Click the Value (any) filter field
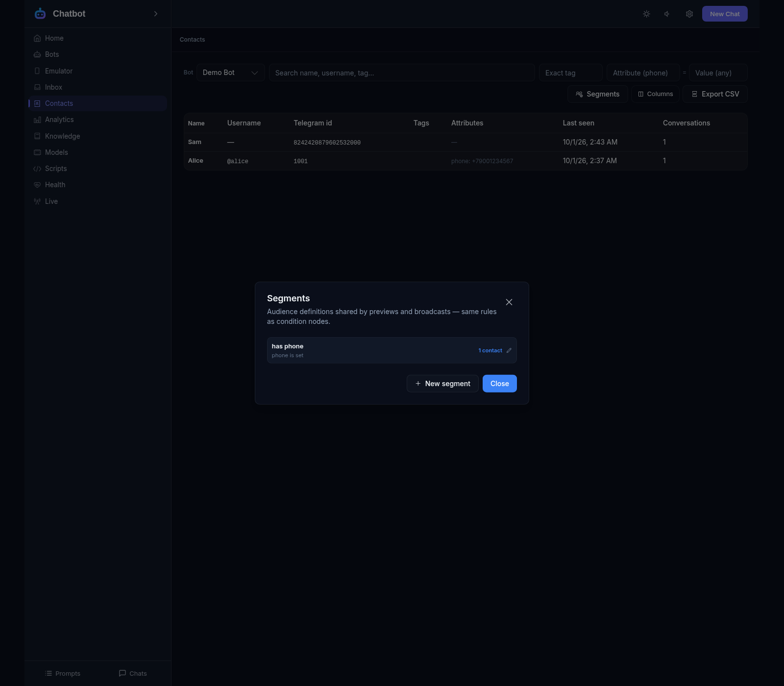784x686 pixels. pyautogui.click(x=718, y=73)
